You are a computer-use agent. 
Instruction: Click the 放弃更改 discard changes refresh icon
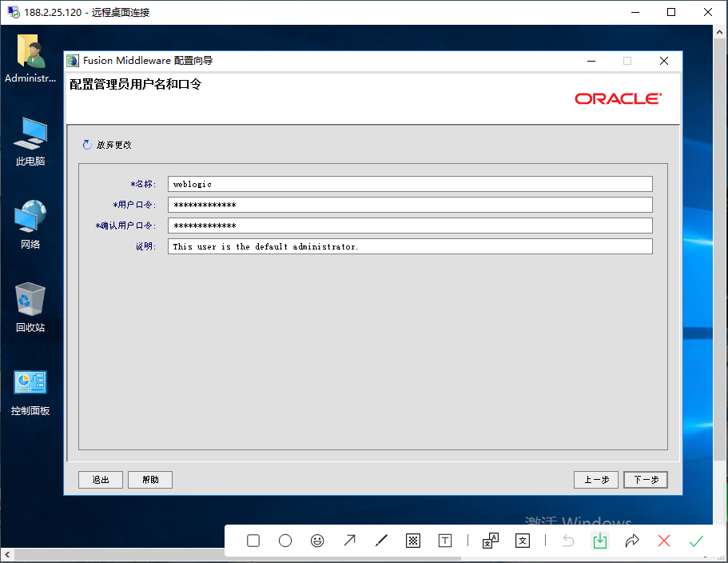[87, 145]
